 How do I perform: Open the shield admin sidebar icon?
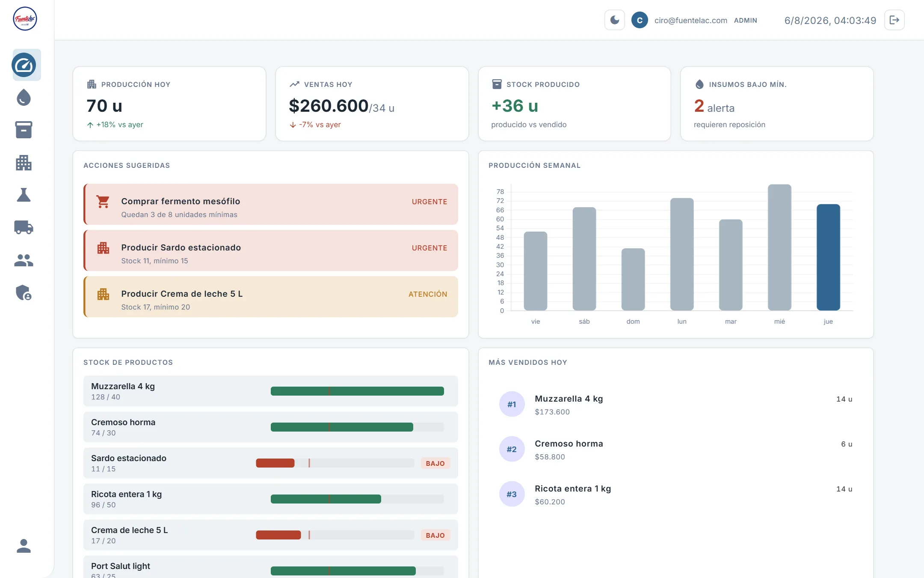pyautogui.click(x=24, y=292)
